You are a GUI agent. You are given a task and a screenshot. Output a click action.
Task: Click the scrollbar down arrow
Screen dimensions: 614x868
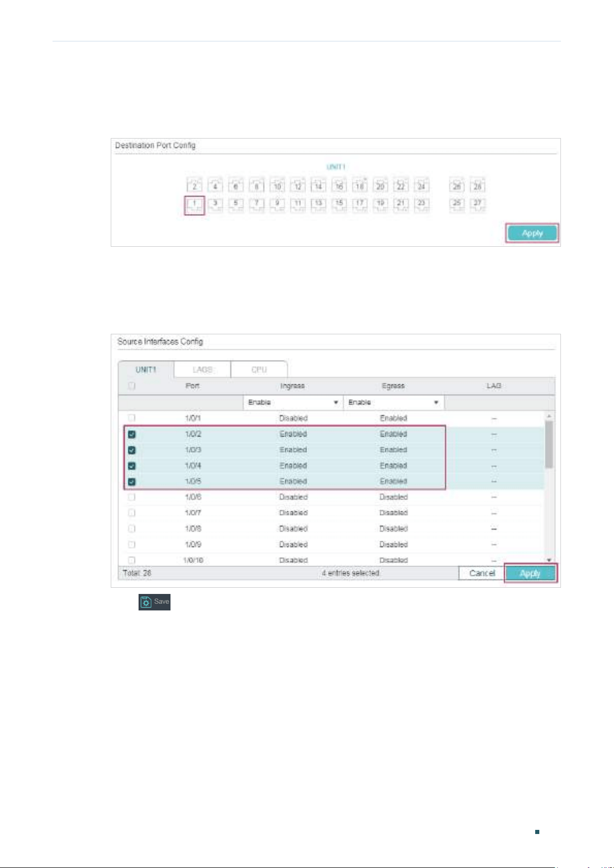pos(549,560)
